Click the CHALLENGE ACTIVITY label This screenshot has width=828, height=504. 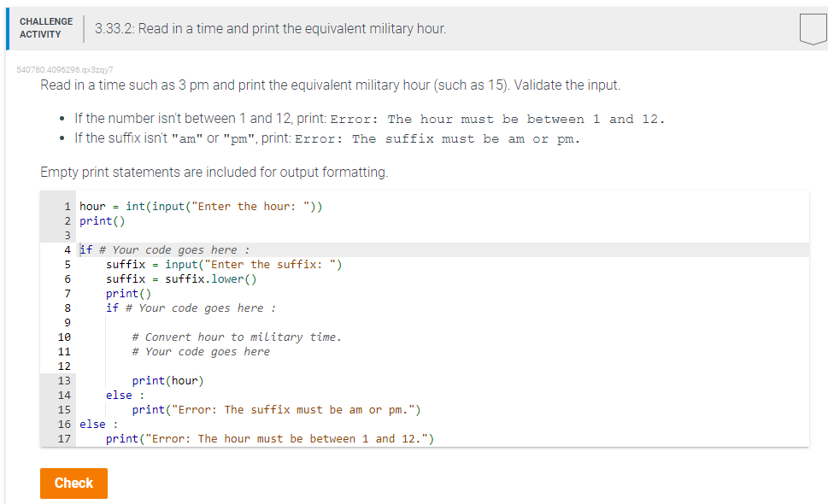pyautogui.click(x=46, y=26)
